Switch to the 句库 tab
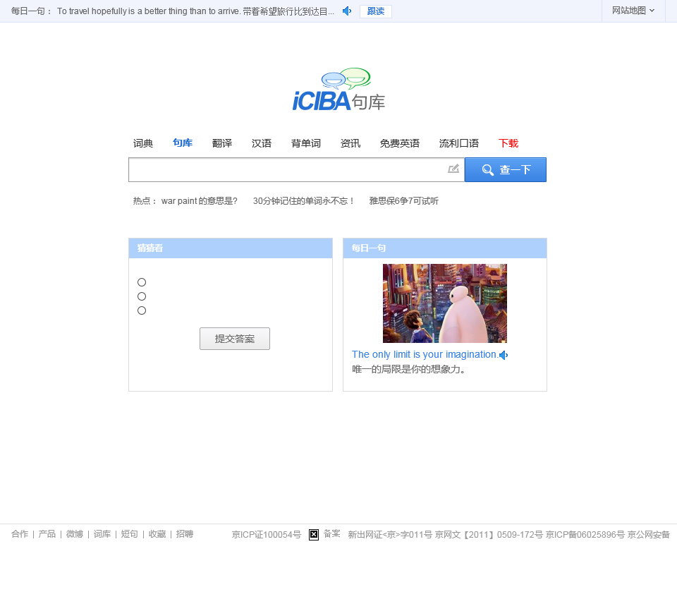The image size is (677, 616). (x=183, y=143)
